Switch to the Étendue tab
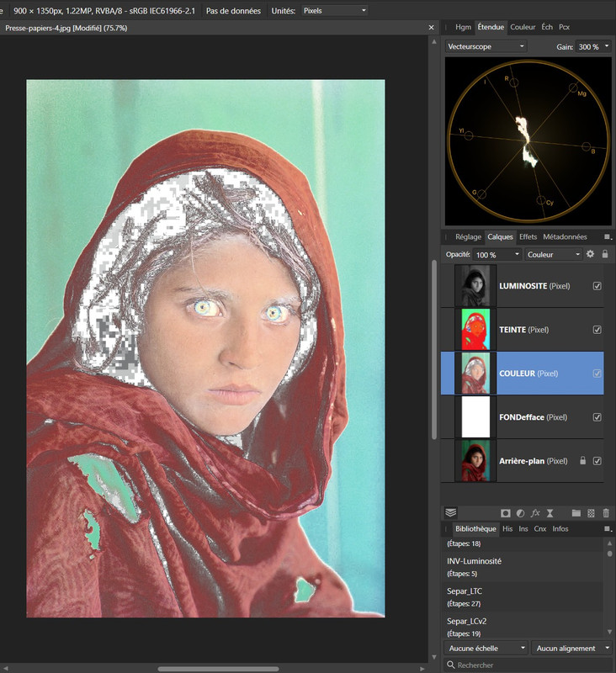Viewport: 616px width, 673px height. point(491,27)
